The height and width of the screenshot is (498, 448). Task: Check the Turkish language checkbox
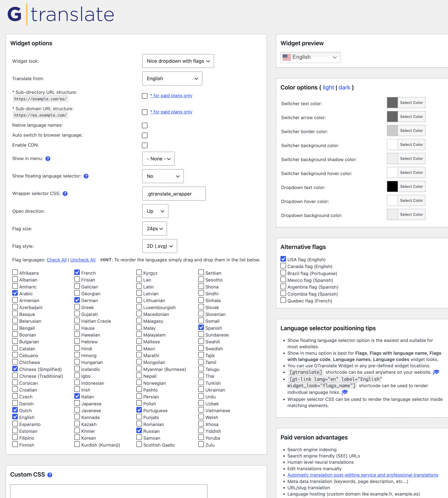201,382
